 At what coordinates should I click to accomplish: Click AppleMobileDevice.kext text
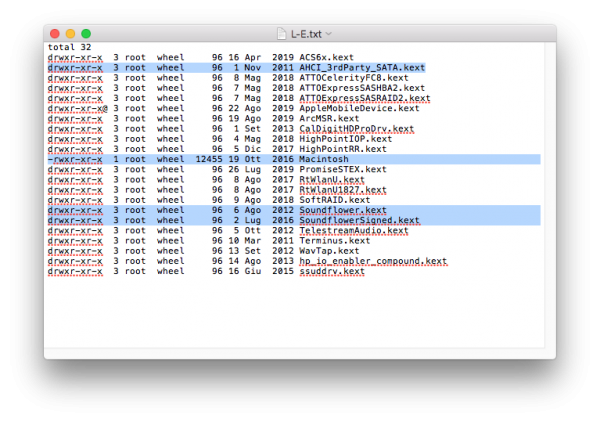tap(359, 108)
